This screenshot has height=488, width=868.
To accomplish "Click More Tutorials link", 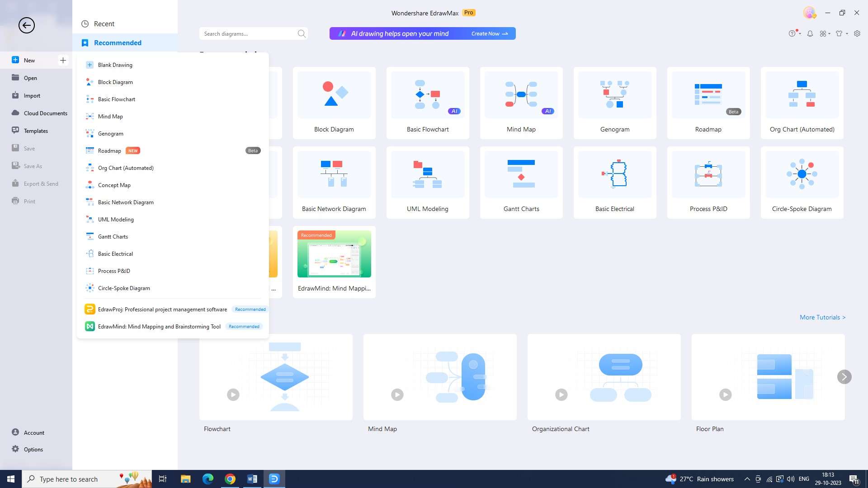I will [x=823, y=317].
